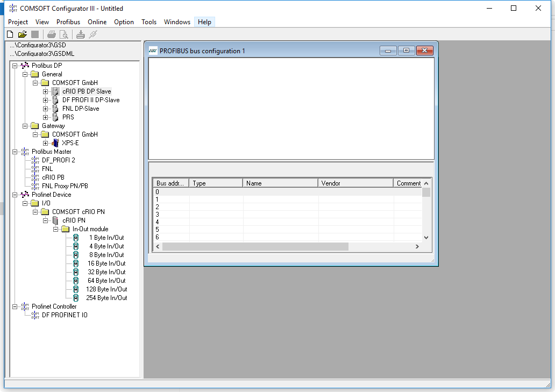Collapse the Profinet Controller node
The image size is (555, 392).
pyautogui.click(x=15, y=307)
